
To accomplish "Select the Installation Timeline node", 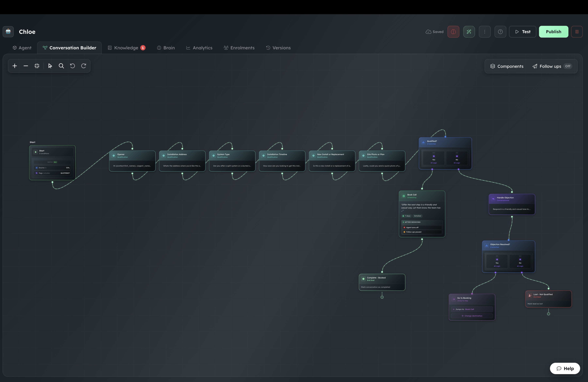I will (282, 161).
